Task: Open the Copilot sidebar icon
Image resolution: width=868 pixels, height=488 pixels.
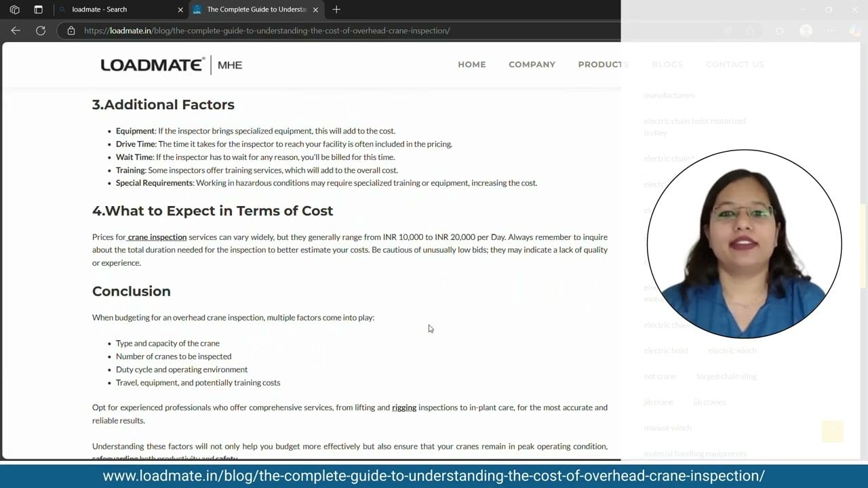Action: [855, 30]
